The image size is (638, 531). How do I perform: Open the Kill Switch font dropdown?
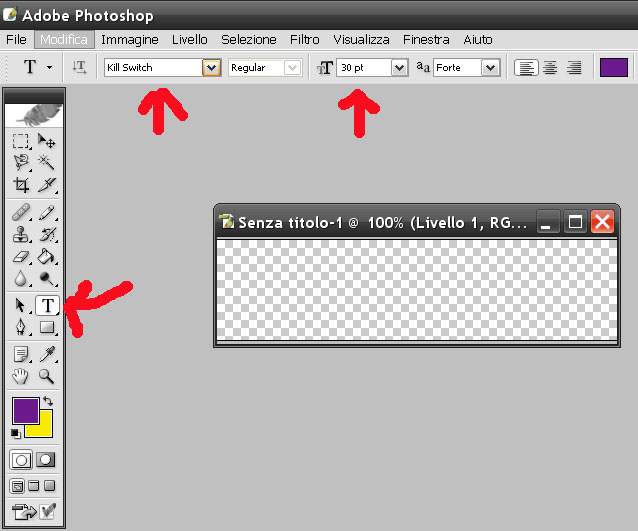[x=212, y=68]
